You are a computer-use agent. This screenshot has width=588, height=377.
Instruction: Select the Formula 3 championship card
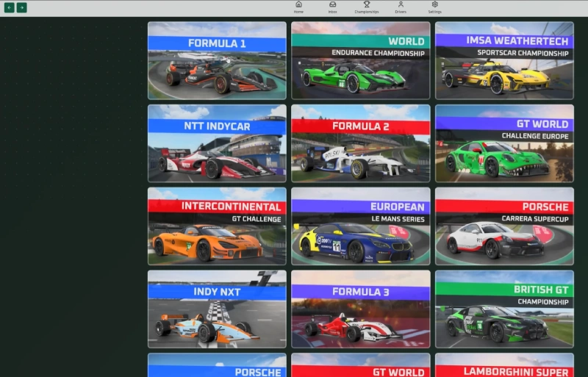point(361,309)
